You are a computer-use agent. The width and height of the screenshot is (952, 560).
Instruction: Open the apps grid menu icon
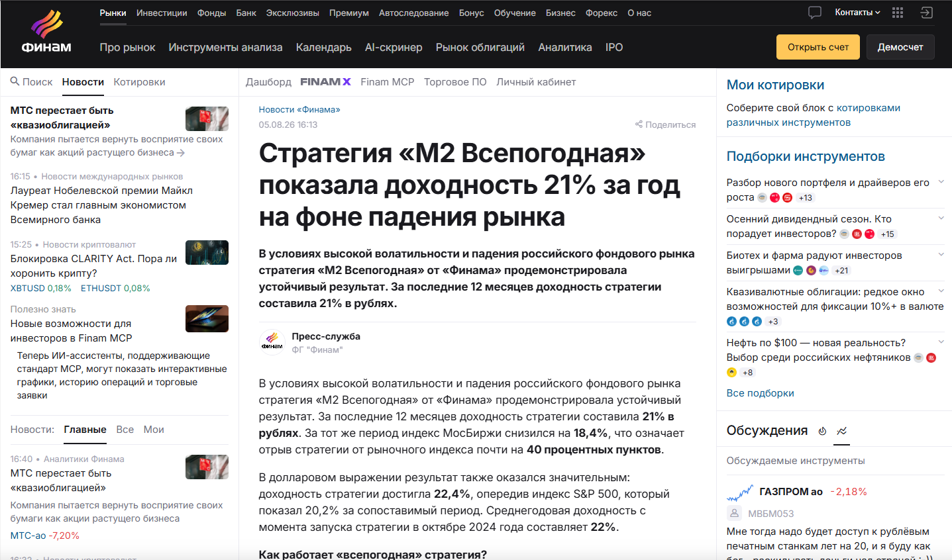point(898,13)
